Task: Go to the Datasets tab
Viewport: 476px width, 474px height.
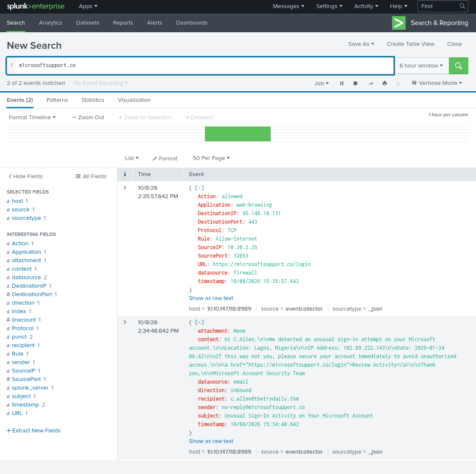Action: (87, 23)
